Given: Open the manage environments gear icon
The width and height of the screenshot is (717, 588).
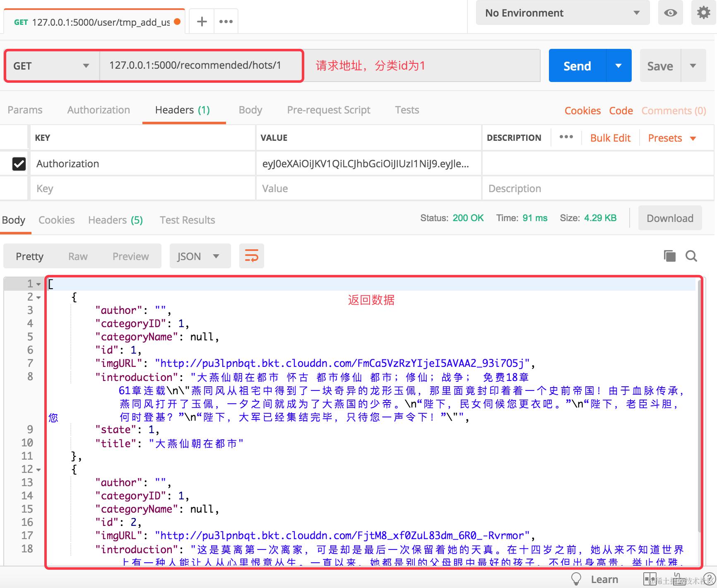Looking at the screenshot, I should (x=703, y=13).
